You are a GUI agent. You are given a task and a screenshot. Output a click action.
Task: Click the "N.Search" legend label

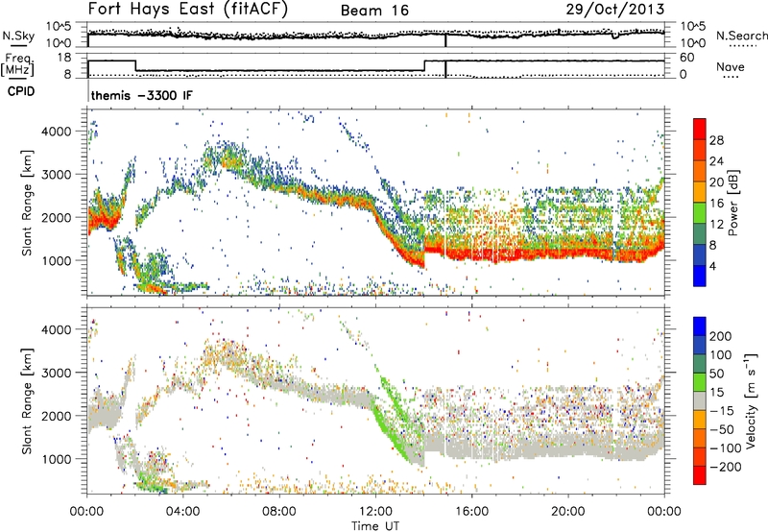(x=741, y=36)
